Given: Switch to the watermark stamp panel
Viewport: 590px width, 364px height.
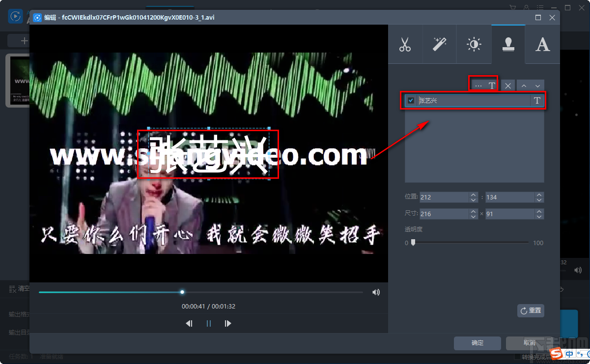Looking at the screenshot, I should pyautogui.click(x=508, y=44).
